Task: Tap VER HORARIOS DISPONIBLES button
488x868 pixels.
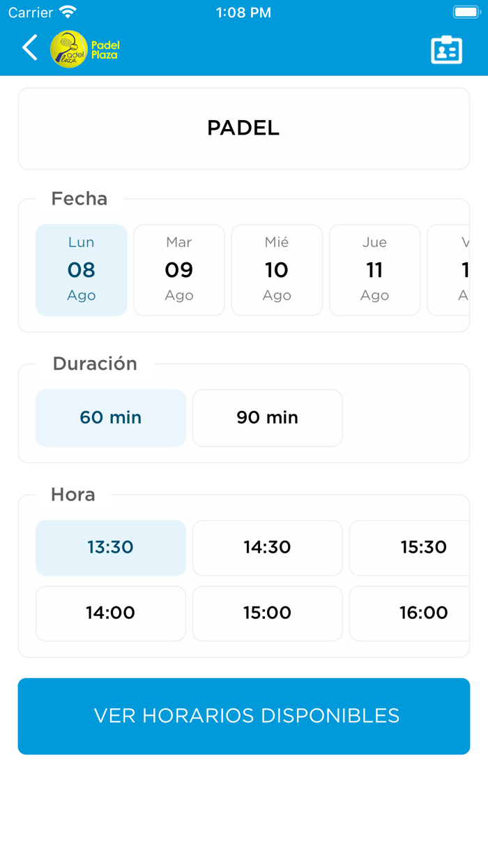Action: pyautogui.click(x=243, y=716)
